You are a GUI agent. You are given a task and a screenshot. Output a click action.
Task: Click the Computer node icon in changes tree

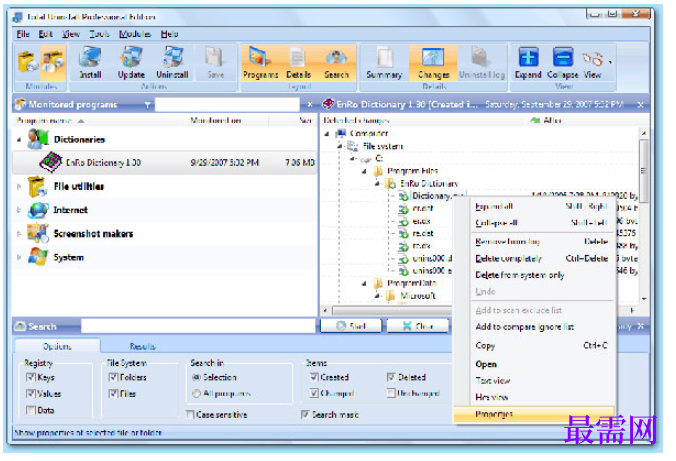pos(341,133)
